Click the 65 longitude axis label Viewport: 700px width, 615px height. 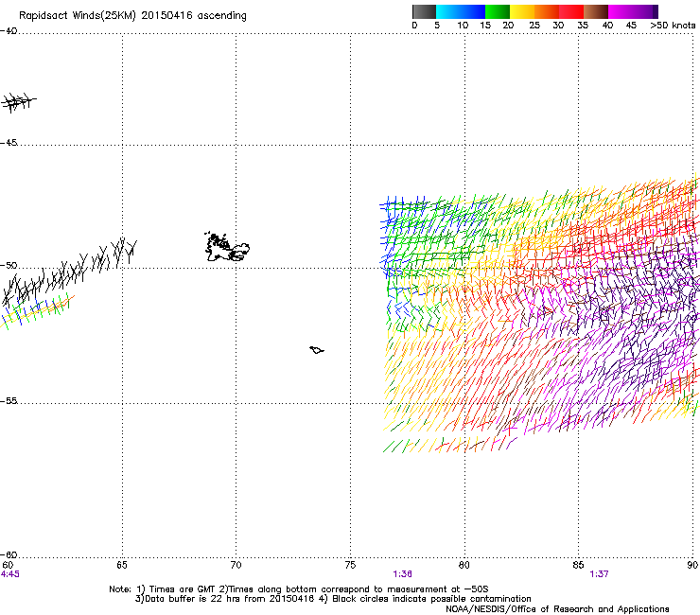click(122, 565)
